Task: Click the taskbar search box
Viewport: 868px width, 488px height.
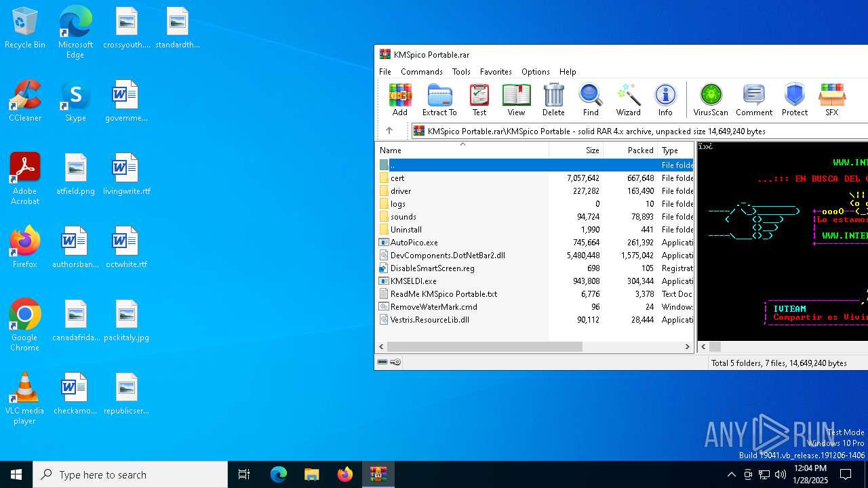Action: tap(130, 474)
